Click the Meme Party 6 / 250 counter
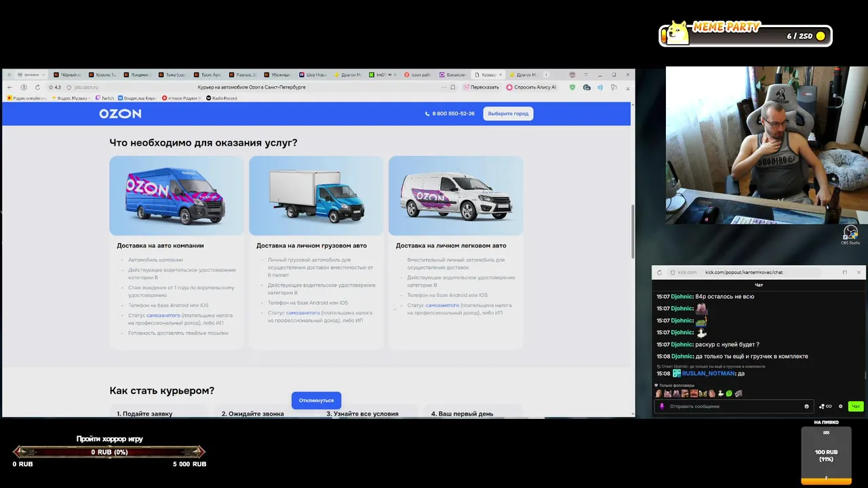 (800, 36)
